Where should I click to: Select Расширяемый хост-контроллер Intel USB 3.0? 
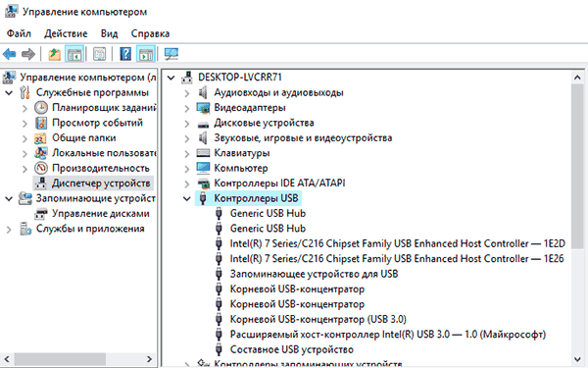[x=388, y=335]
